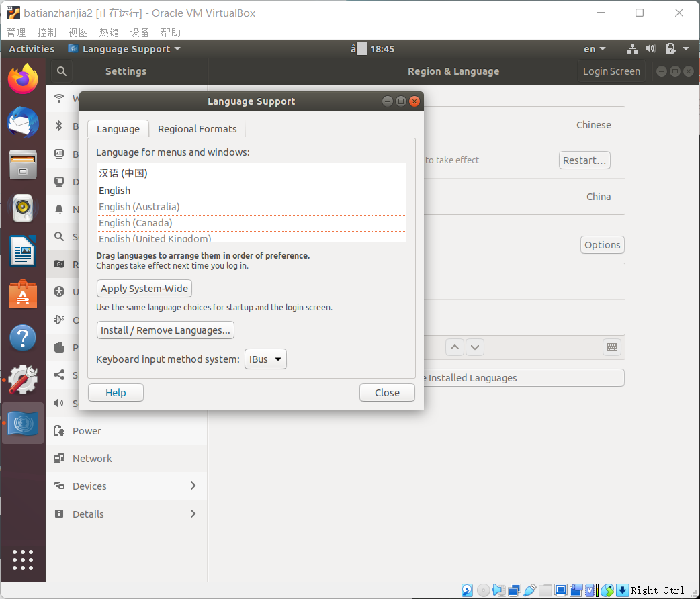
Task: Open the Help question mark icon
Action: 23,337
